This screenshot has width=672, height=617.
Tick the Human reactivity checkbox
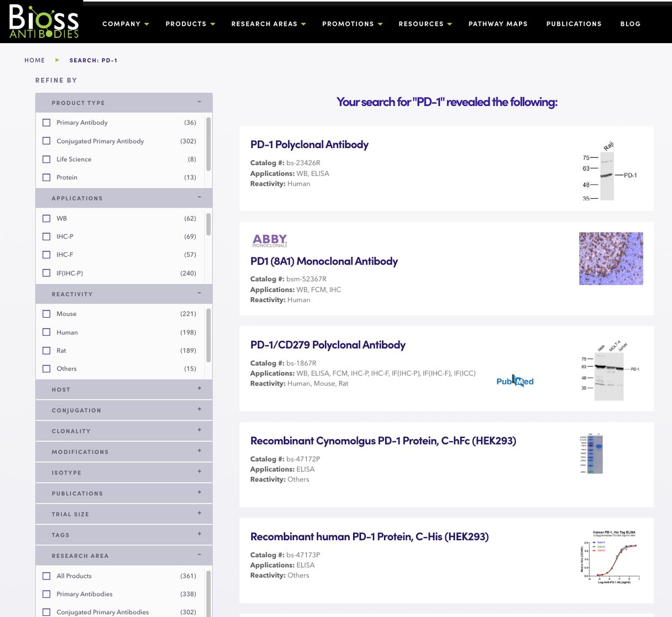pos(46,333)
